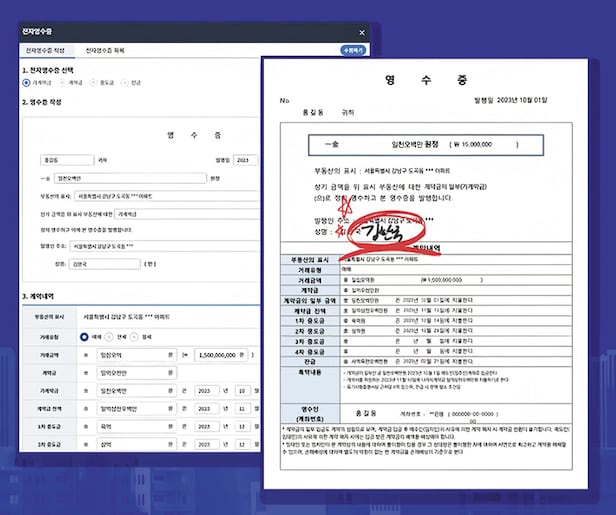The image size is (616, 515).
Task: Select the 중도금 receipt type option
Action: coord(93,83)
